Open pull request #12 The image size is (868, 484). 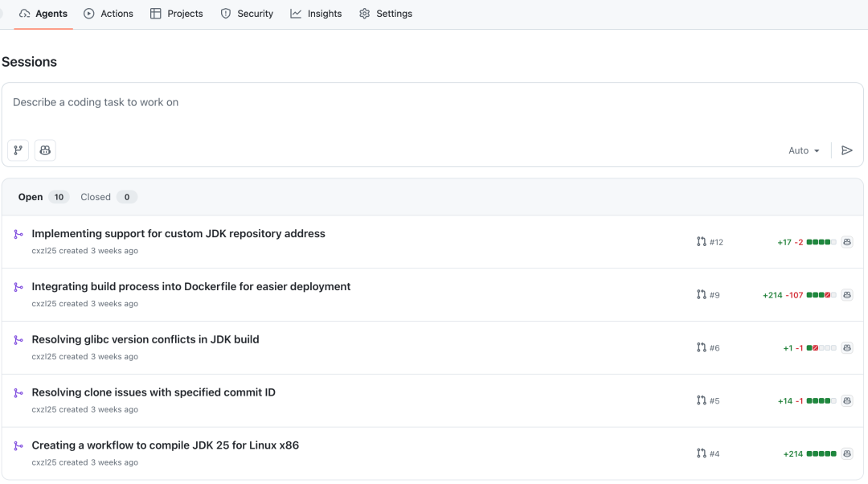pyautogui.click(x=710, y=242)
